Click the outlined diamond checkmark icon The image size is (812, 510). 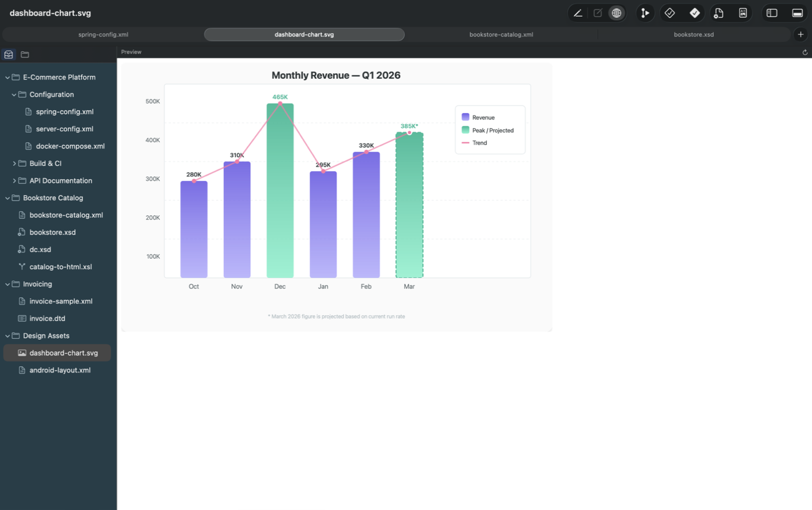click(x=669, y=13)
